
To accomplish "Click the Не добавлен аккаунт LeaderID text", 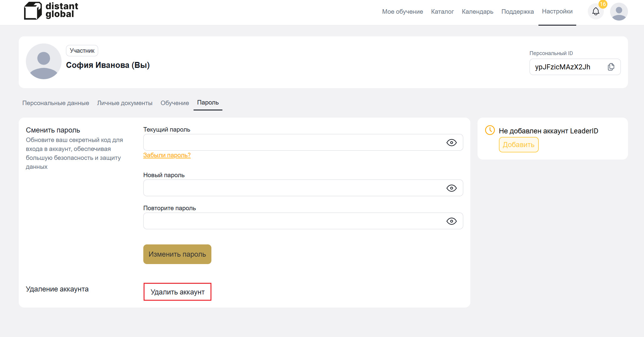I will (x=548, y=131).
